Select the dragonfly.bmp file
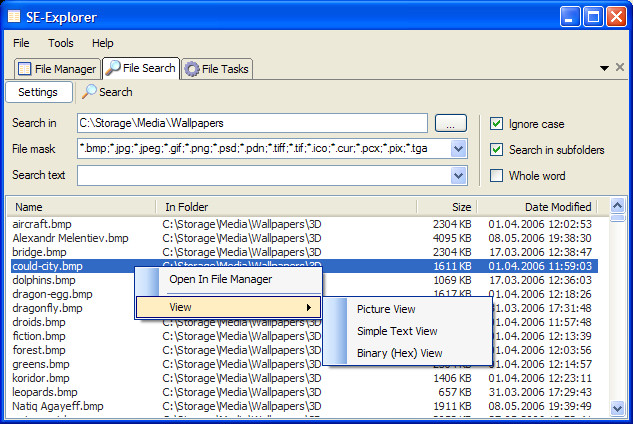Screen dimensions: 633x424 (47, 308)
